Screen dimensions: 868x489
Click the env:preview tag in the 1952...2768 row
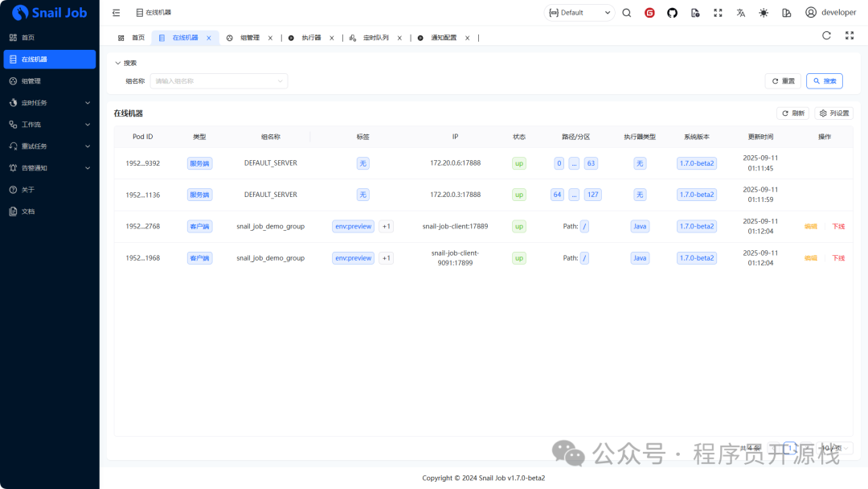tap(353, 227)
